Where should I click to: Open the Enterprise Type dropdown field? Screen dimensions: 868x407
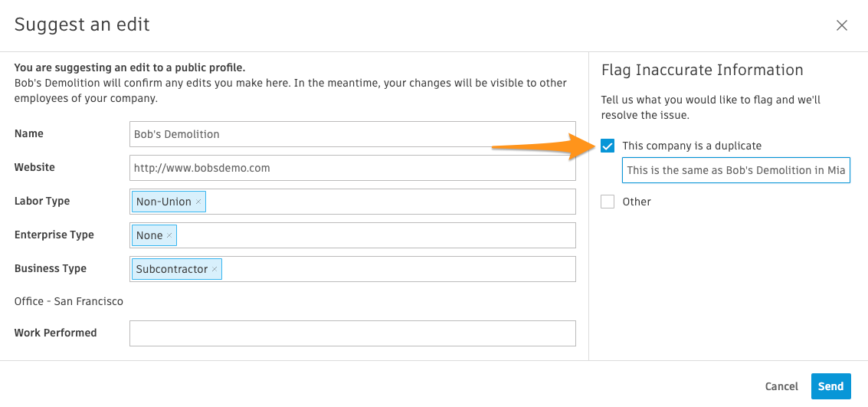pos(375,235)
